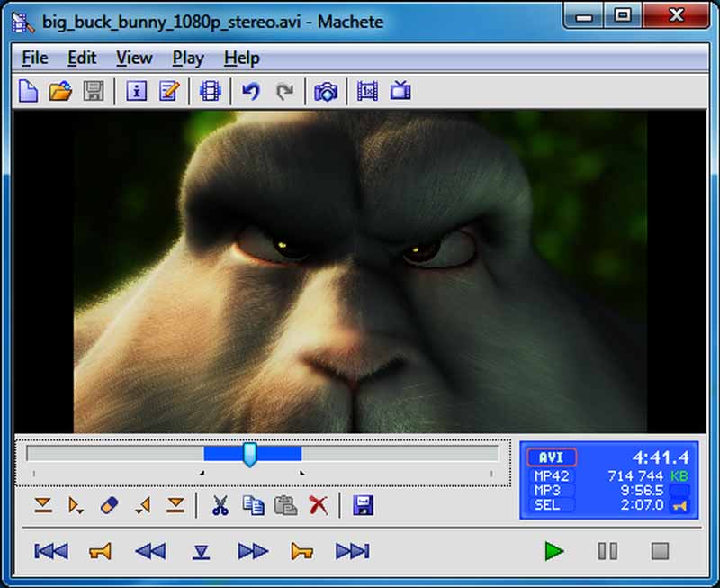Open the Play menu

[x=187, y=58]
